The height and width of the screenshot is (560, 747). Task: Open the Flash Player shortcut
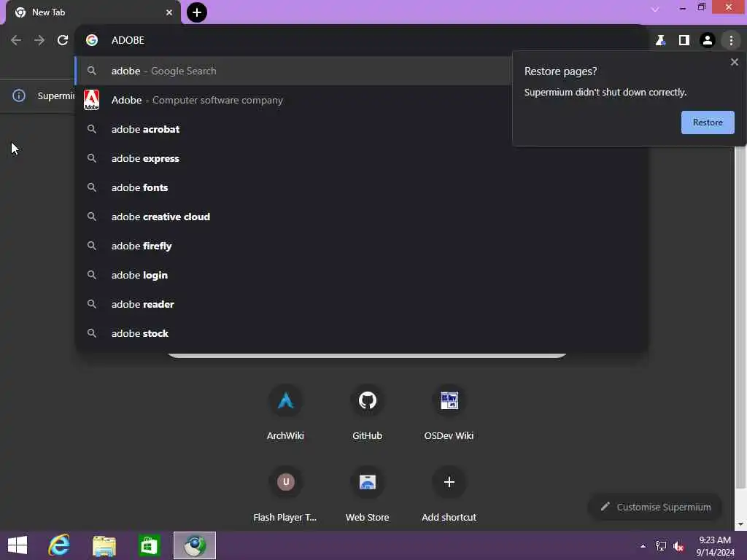coord(285,494)
